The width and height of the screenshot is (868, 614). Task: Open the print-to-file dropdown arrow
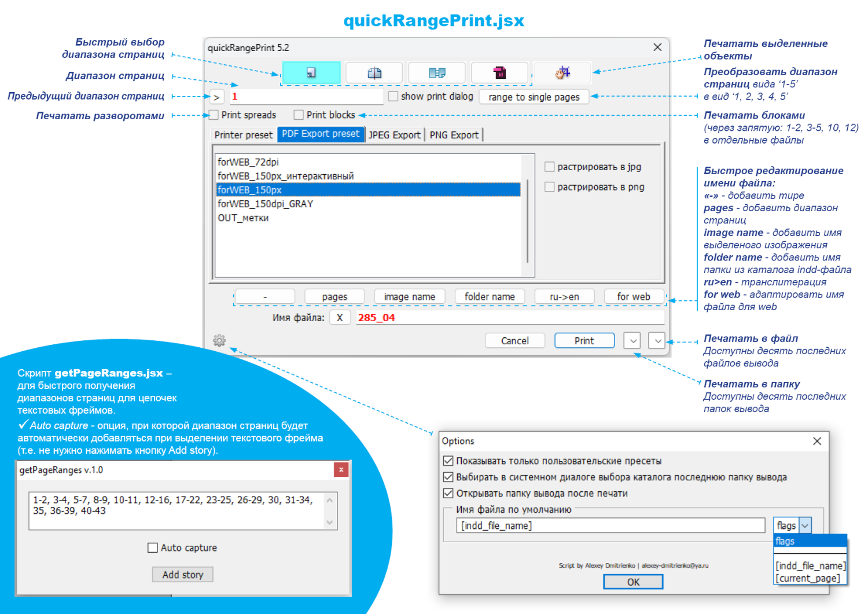coord(657,341)
